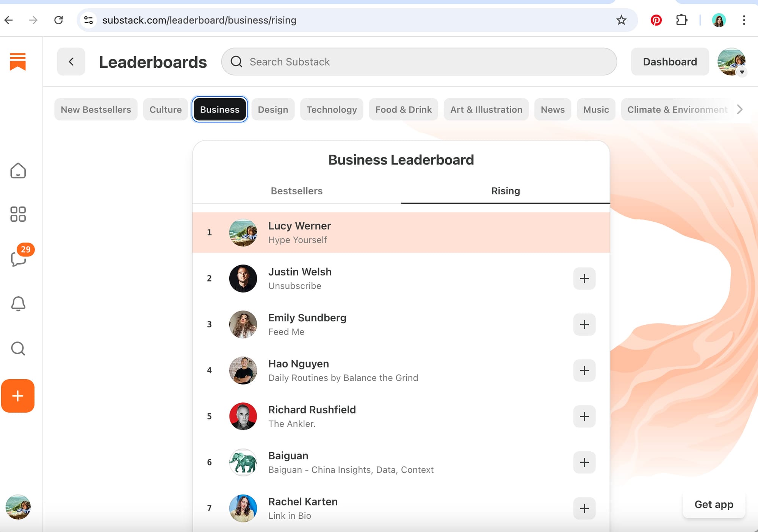Viewport: 758px width, 532px height.
Task: Open the notifications bell icon
Action: tap(18, 304)
